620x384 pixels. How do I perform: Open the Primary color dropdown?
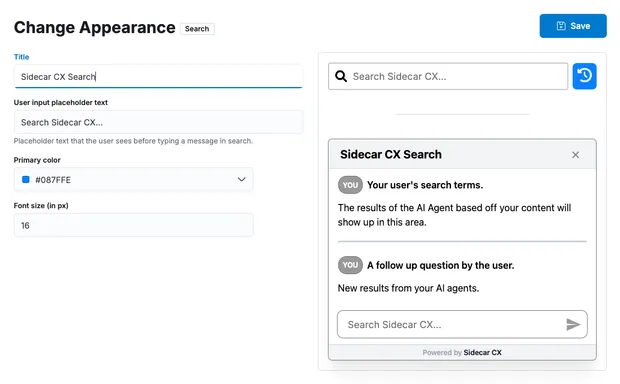(x=134, y=180)
